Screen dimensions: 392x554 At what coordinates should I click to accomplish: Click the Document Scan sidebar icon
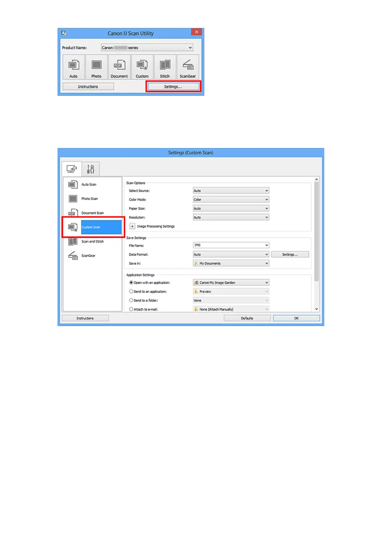coord(73,213)
